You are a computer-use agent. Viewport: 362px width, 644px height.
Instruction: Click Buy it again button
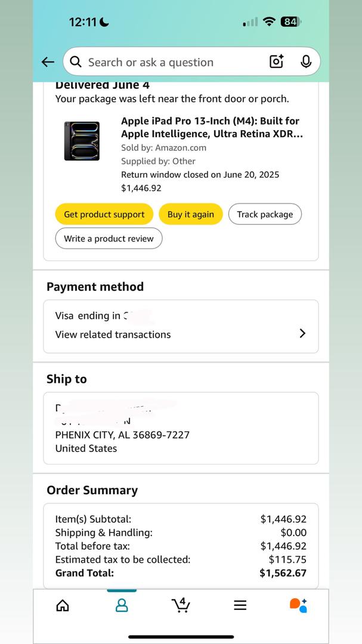[x=191, y=215]
